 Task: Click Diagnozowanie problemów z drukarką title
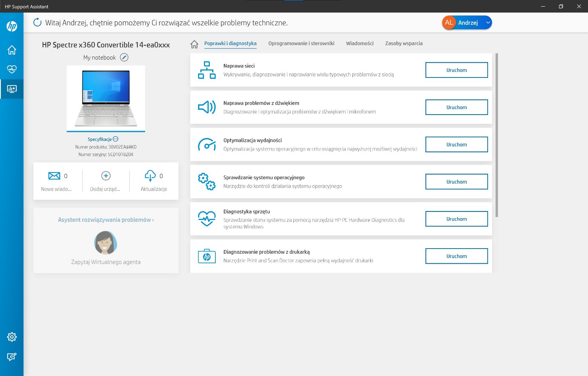[x=266, y=252]
